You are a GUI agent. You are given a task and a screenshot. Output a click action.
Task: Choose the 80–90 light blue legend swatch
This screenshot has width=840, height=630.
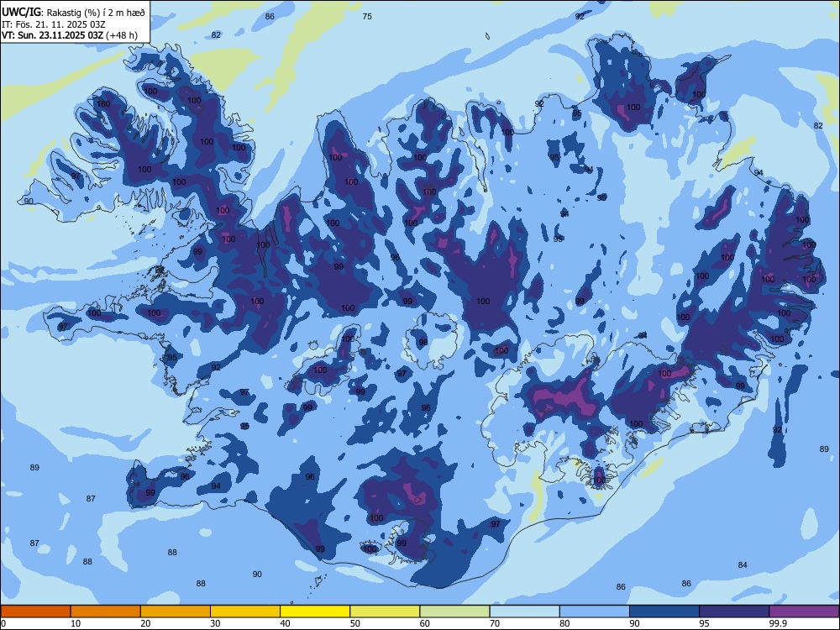(x=595, y=612)
